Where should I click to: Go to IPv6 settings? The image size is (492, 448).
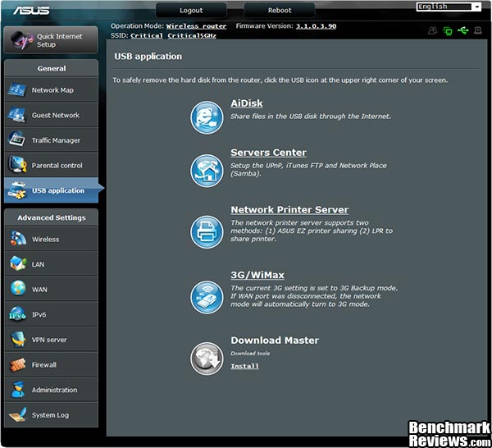(x=51, y=314)
